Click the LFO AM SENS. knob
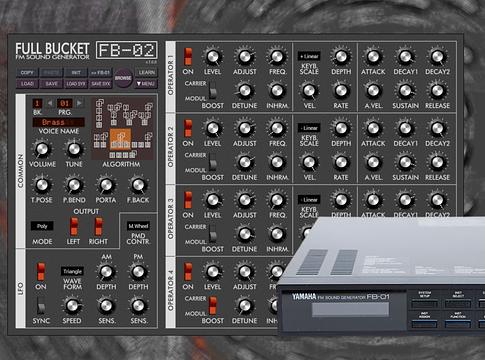 click(x=106, y=306)
